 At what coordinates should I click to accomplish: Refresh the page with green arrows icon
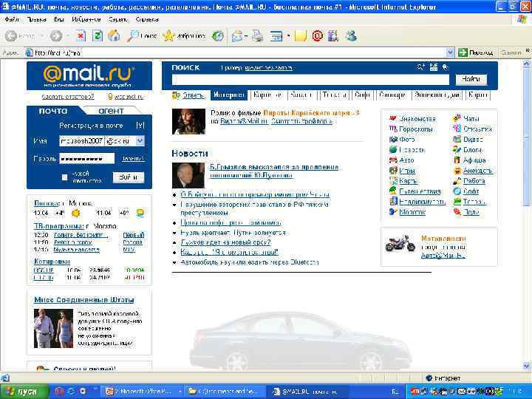98,35
